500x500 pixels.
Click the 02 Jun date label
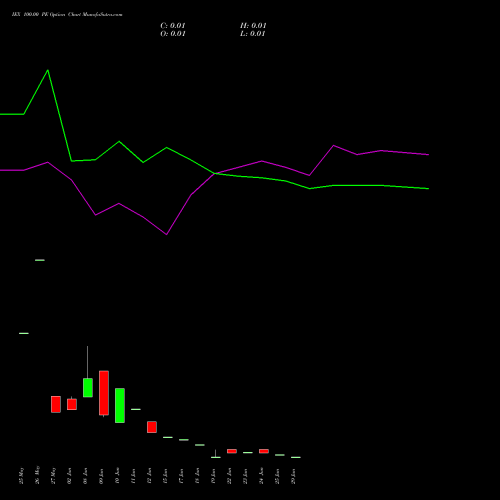coord(70,476)
